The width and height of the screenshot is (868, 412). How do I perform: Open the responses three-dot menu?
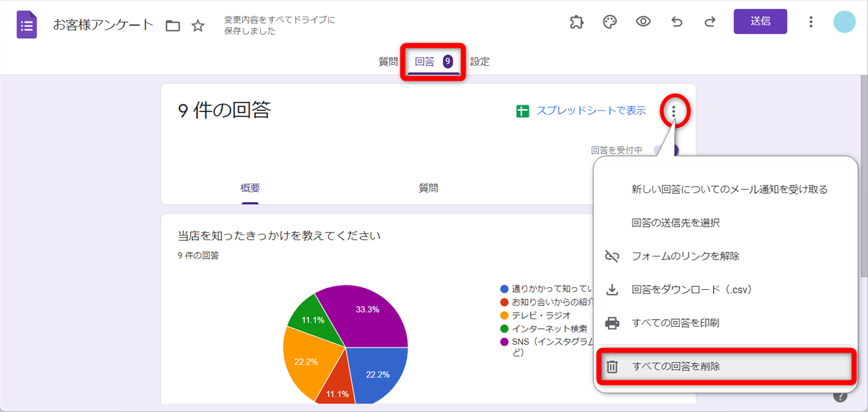point(674,112)
